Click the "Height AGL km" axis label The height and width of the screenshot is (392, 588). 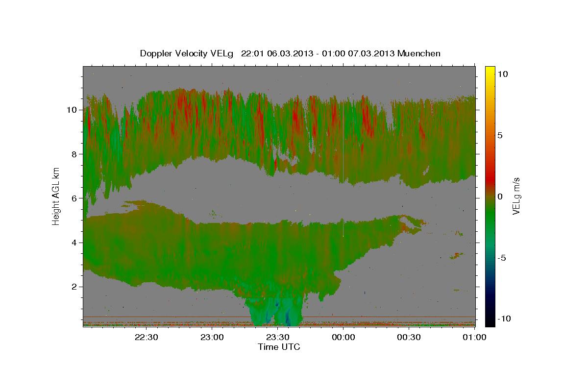(56, 196)
